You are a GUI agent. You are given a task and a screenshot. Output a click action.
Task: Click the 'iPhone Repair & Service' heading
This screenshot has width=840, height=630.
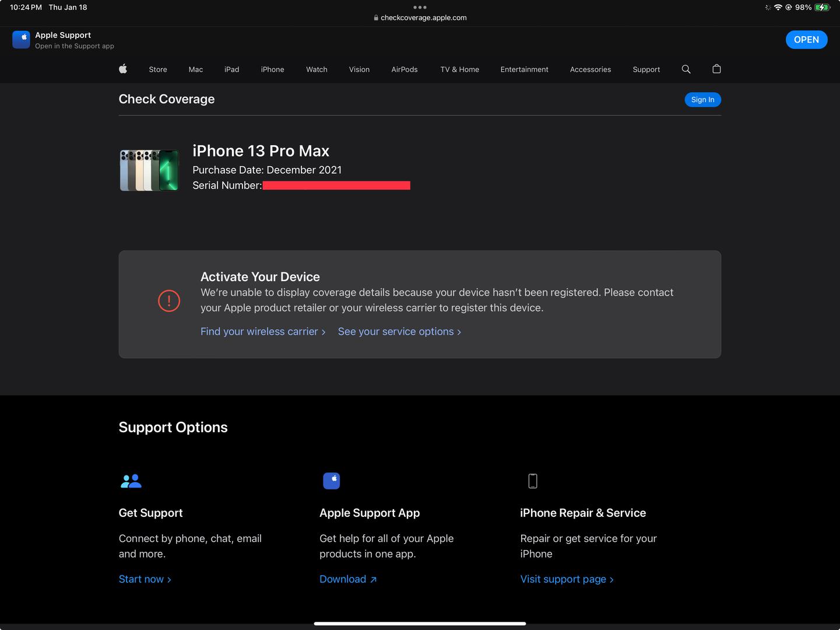click(x=583, y=513)
